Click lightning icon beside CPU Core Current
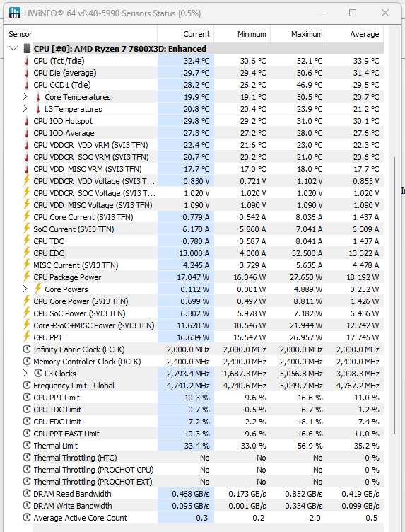This screenshot has height=532, width=405. (27, 216)
